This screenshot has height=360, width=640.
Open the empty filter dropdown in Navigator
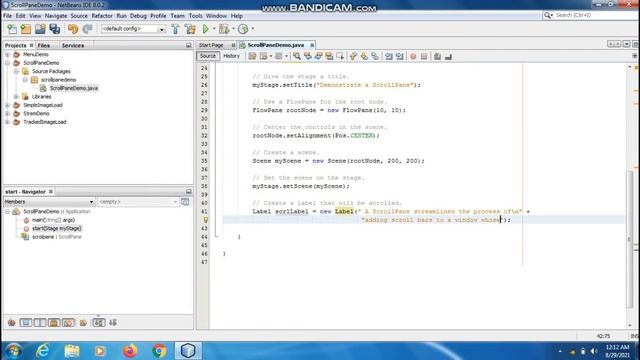click(x=175, y=202)
